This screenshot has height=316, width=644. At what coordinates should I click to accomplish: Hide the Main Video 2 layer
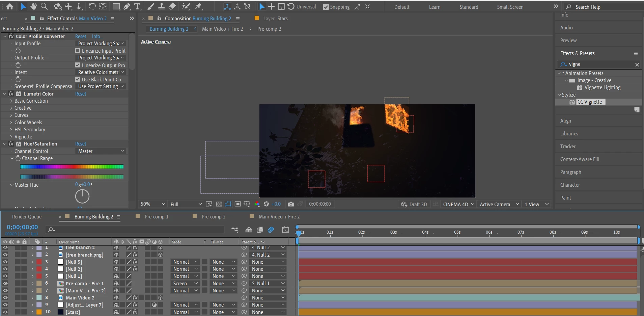click(5, 297)
